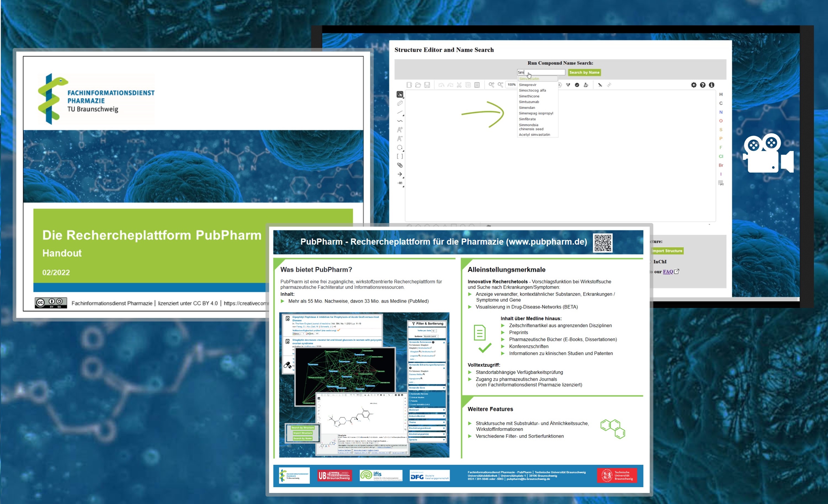Select highlighted Simvastatin suggestion
The image size is (828, 504).
tap(529, 79)
